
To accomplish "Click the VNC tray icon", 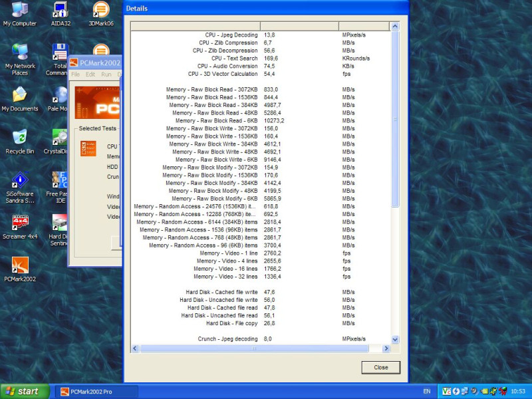I will click(x=446, y=391).
